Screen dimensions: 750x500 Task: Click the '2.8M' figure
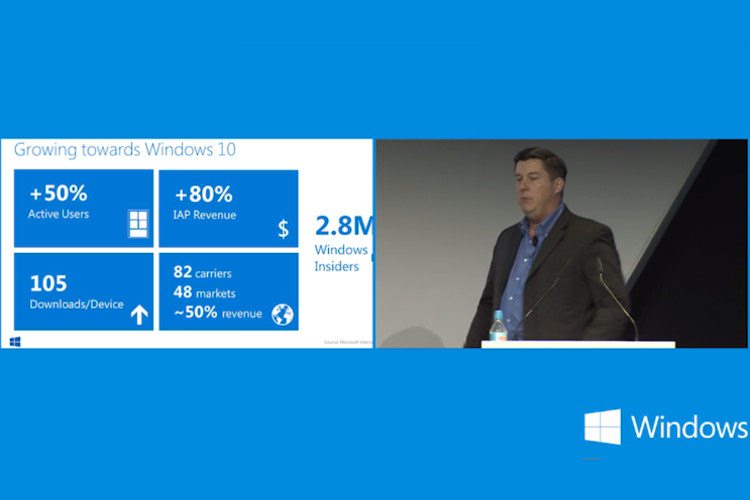pos(343,226)
